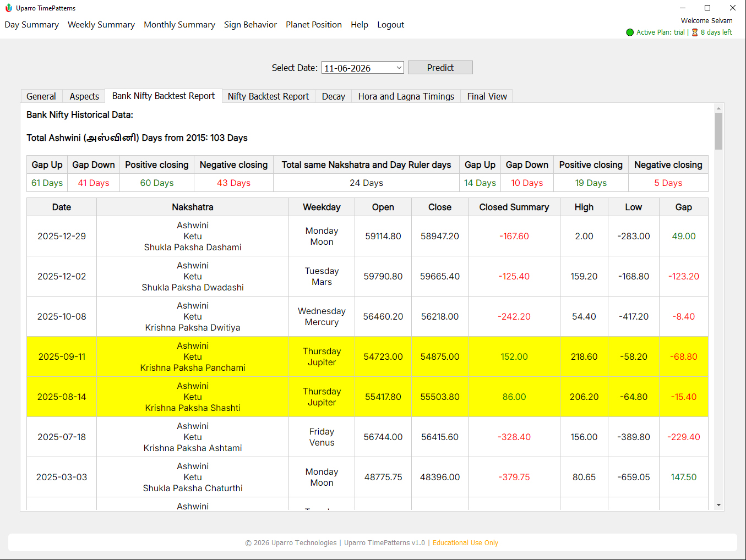Select the 2025-12-29 date cell

tap(62, 236)
